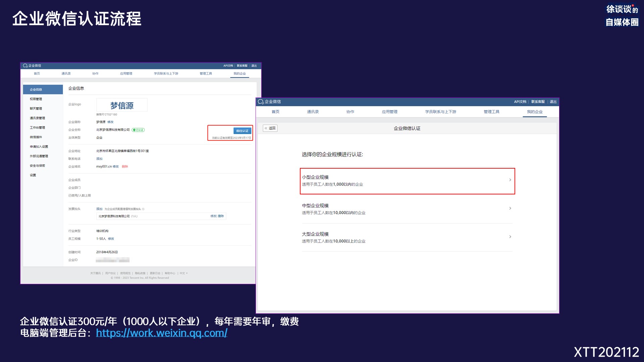The image size is (644, 362).
Task: Click red 删除 link beside domain mxy001.cn
Action: (x=125, y=167)
